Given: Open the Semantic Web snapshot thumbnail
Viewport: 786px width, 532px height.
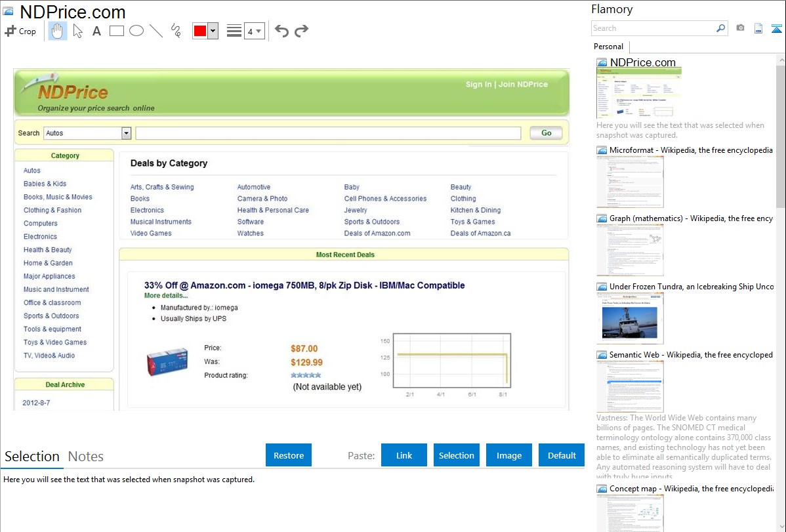Looking at the screenshot, I should [x=630, y=386].
